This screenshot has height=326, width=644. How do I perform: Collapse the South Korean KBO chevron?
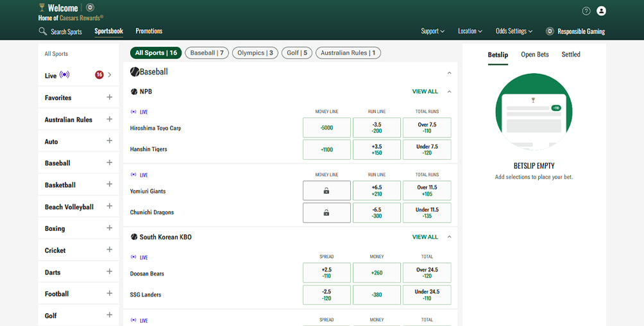[449, 237]
